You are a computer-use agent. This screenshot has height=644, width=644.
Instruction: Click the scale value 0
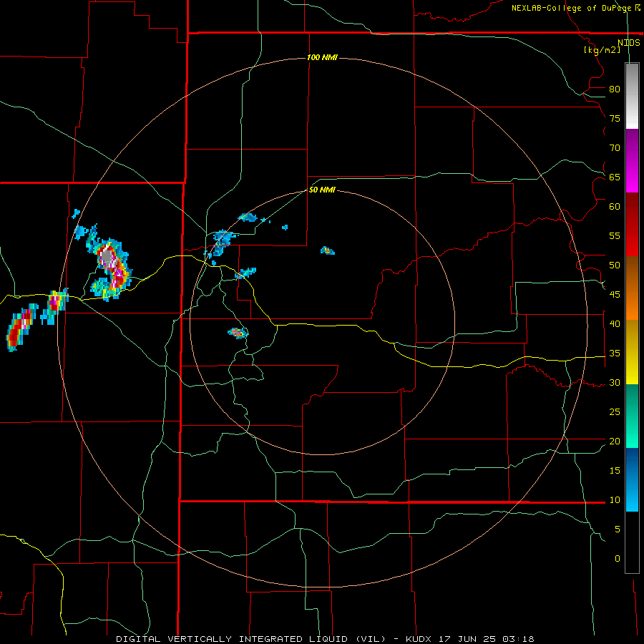point(618,559)
